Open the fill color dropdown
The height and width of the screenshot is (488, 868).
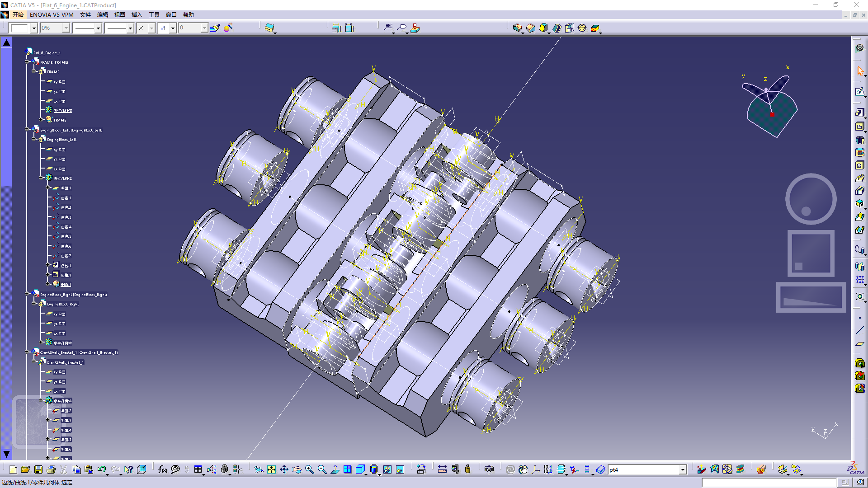pos(34,28)
